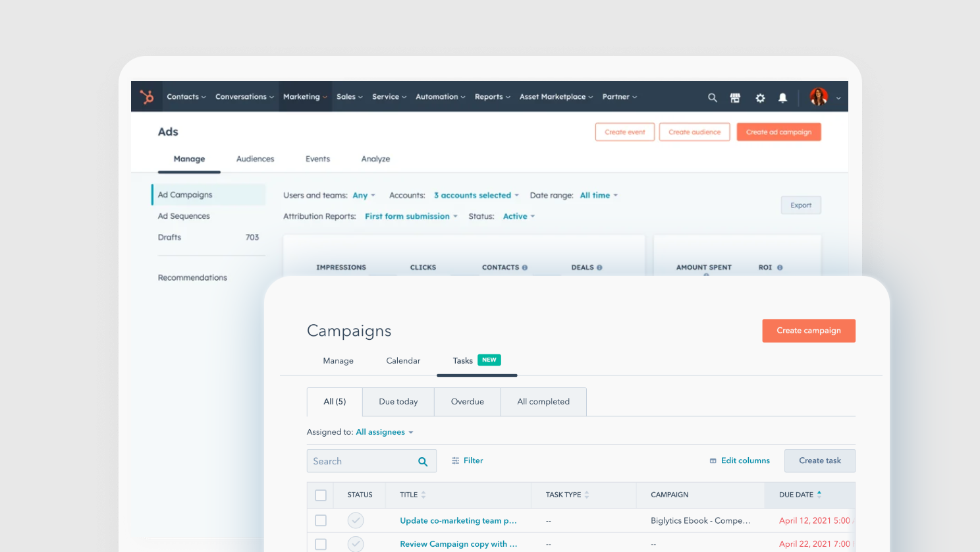Show tasks Due today
Screen dimensions: 980x552
[398, 402]
